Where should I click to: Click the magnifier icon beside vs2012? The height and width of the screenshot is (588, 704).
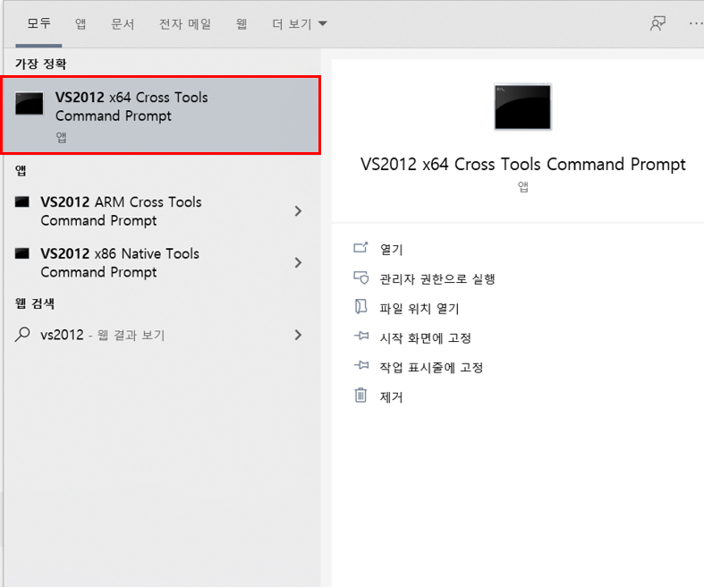pos(22,334)
